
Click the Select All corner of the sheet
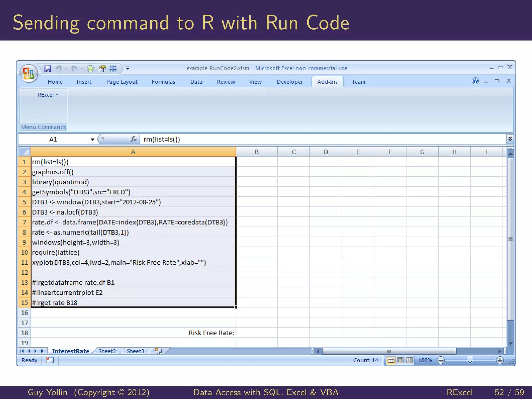(x=24, y=152)
